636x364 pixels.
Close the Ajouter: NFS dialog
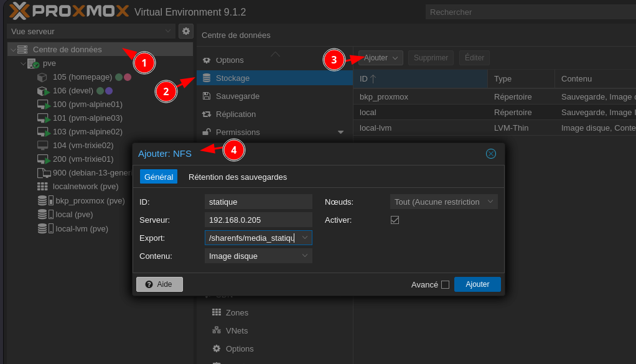pyautogui.click(x=491, y=154)
